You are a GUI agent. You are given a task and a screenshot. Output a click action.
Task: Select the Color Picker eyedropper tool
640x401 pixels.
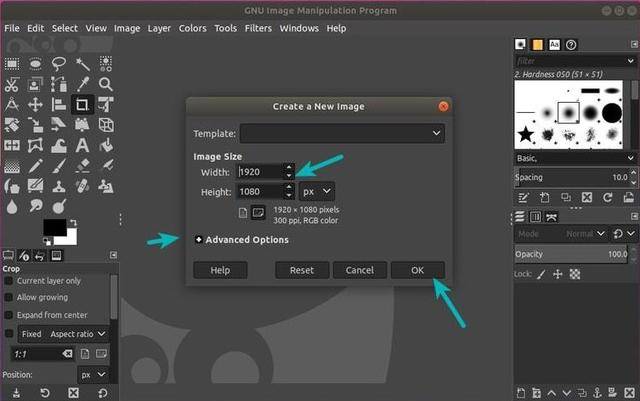click(x=82, y=84)
